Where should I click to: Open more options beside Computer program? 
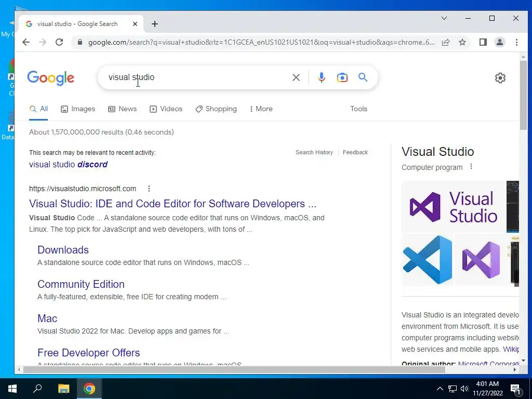471,167
